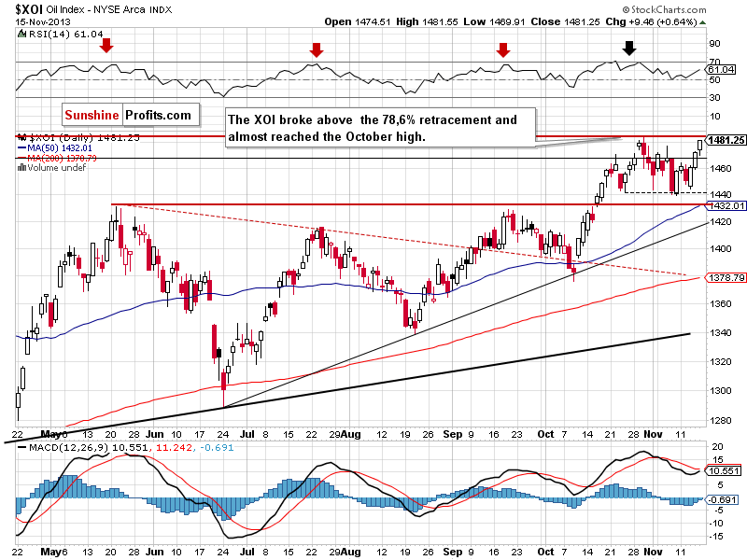Click the 1460 price axis label
Image resolution: width=747 pixels, height=560 pixels.
tap(719, 169)
